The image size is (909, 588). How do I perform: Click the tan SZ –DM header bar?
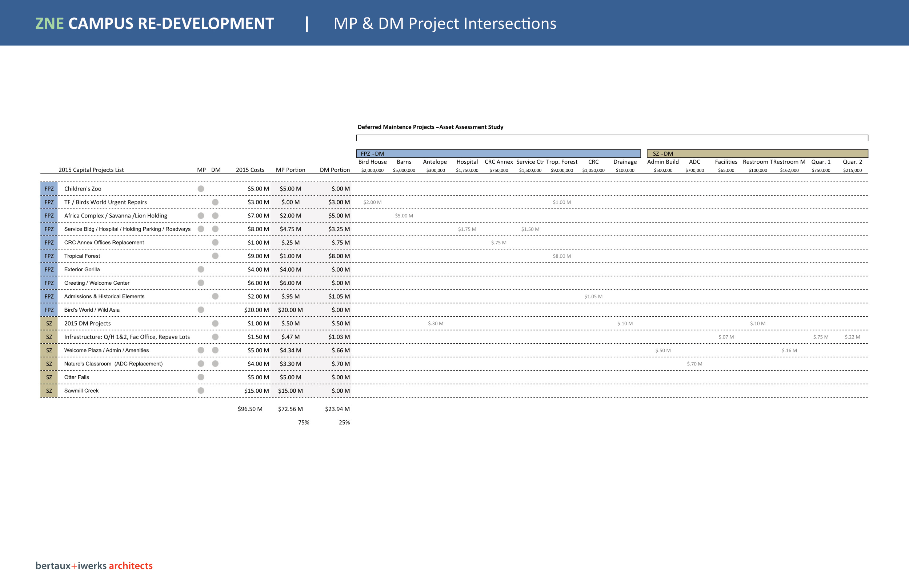point(757,153)
